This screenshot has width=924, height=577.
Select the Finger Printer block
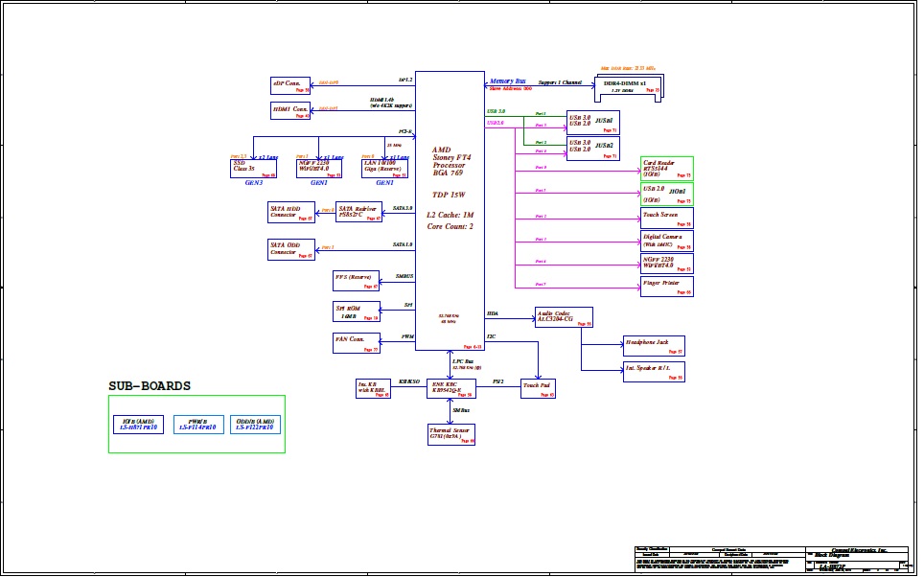(666, 286)
